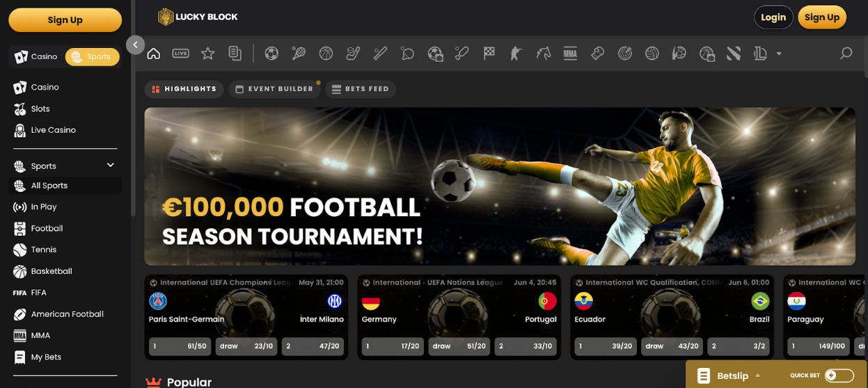Collapse the sidebar with the arrow button

point(135,45)
